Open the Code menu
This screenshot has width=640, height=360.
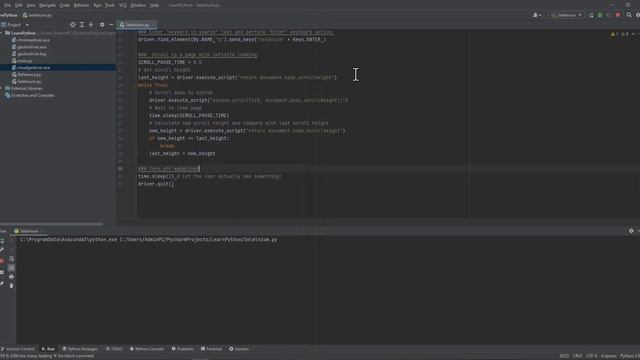click(x=64, y=5)
